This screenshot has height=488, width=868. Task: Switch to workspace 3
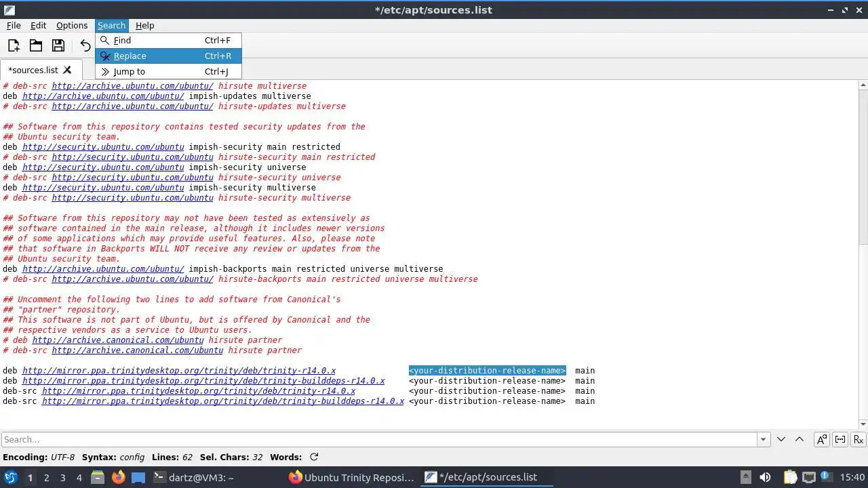point(62,477)
